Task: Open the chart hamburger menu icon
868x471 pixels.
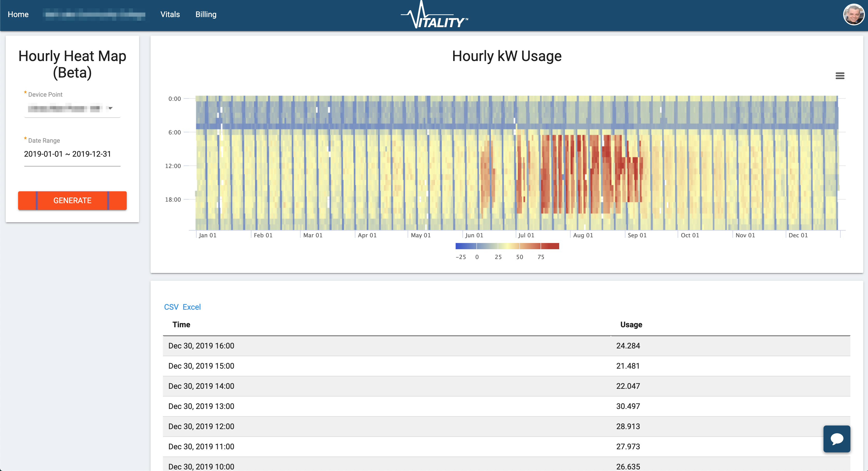Action: click(840, 76)
